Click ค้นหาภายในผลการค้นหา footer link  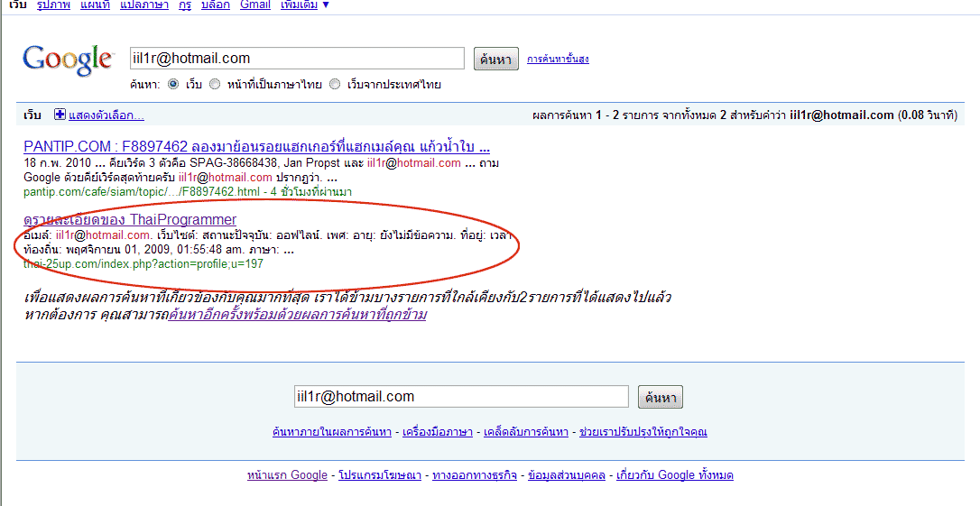coord(332,432)
